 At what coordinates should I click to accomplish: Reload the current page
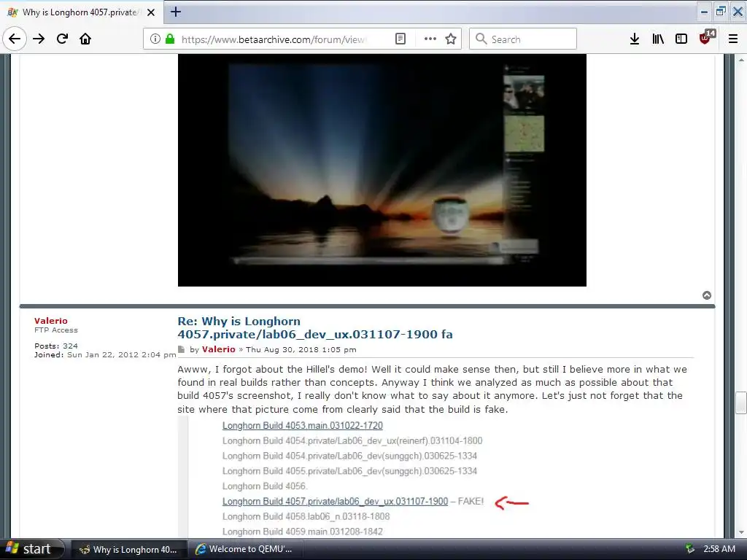(x=62, y=39)
